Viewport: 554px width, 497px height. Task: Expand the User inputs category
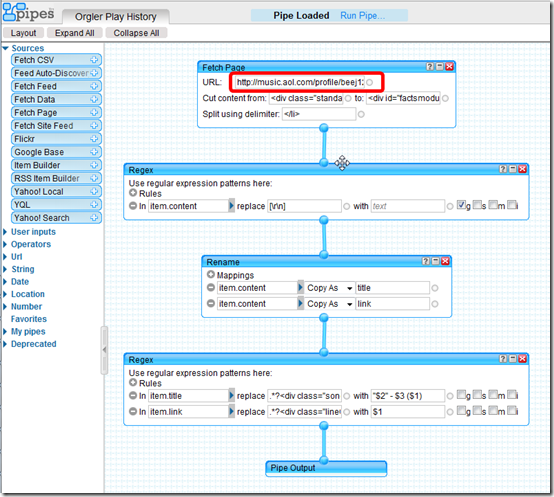pos(5,232)
